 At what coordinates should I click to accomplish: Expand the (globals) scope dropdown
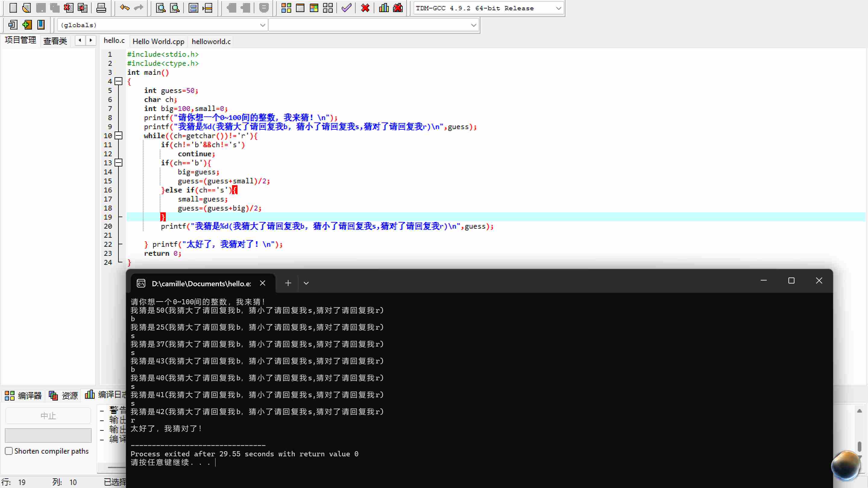pos(263,25)
